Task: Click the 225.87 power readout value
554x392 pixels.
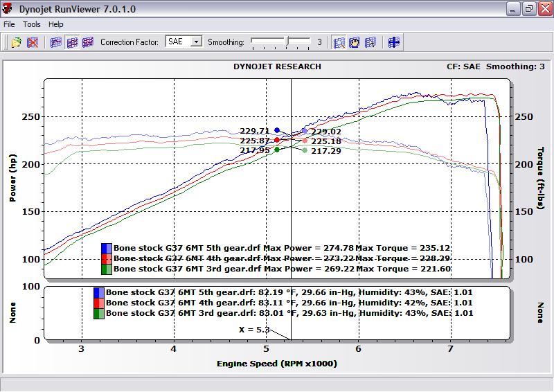Action: pos(255,141)
